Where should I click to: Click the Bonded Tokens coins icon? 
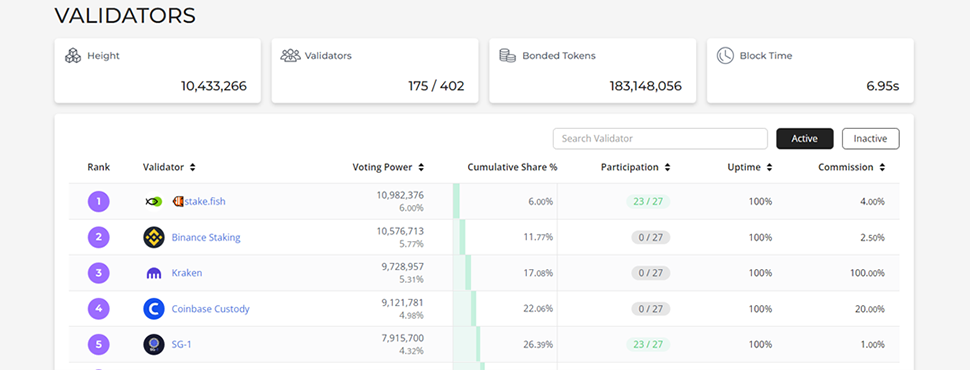[507, 55]
